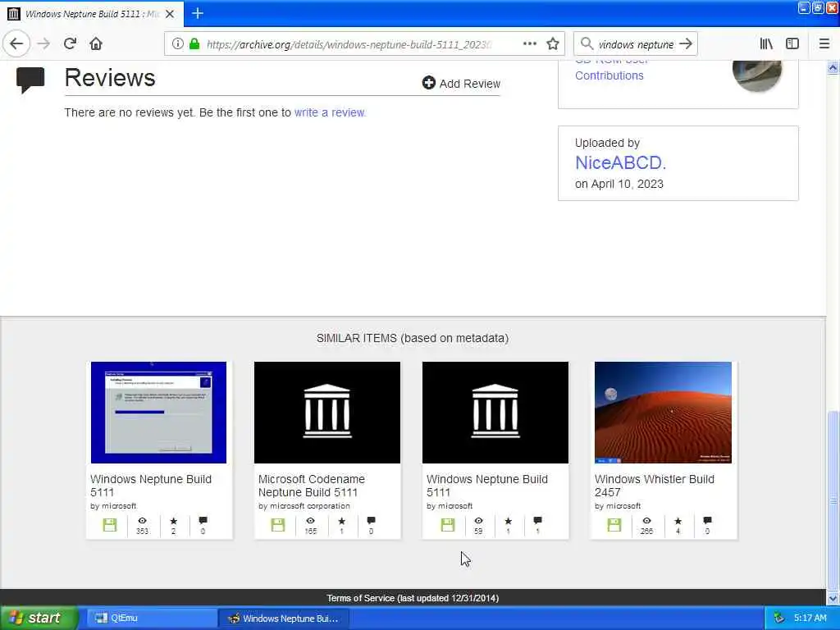Image resolution: width=840 pixels, height=630 pixels.
Task: Click the search box with 'windows neptune'
Action: 636,44
